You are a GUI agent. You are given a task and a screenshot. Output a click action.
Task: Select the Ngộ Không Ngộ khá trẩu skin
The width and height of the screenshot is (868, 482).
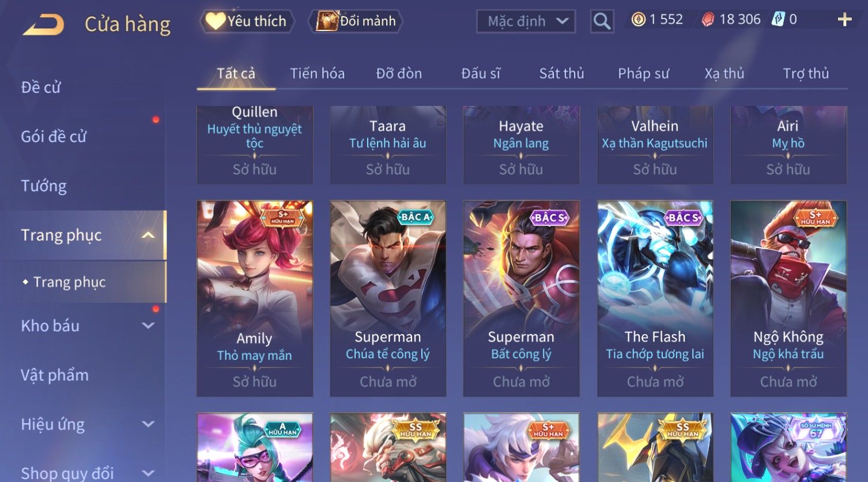(788, 298)
